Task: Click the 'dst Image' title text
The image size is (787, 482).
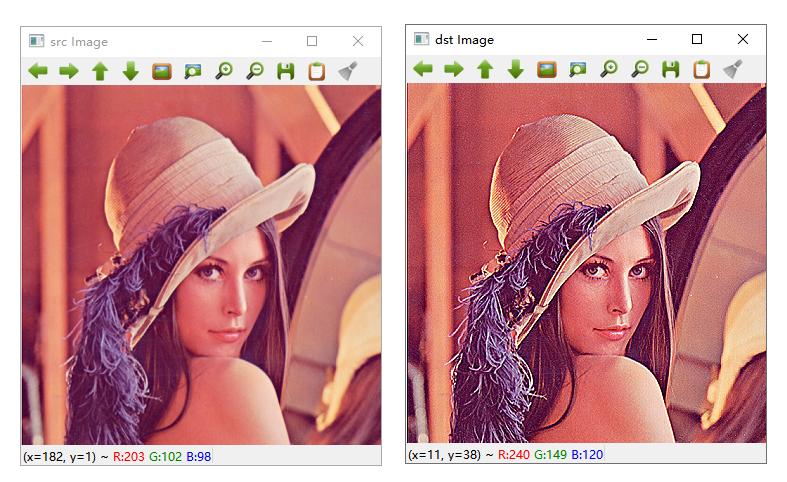Action: [x=464, y=40]
